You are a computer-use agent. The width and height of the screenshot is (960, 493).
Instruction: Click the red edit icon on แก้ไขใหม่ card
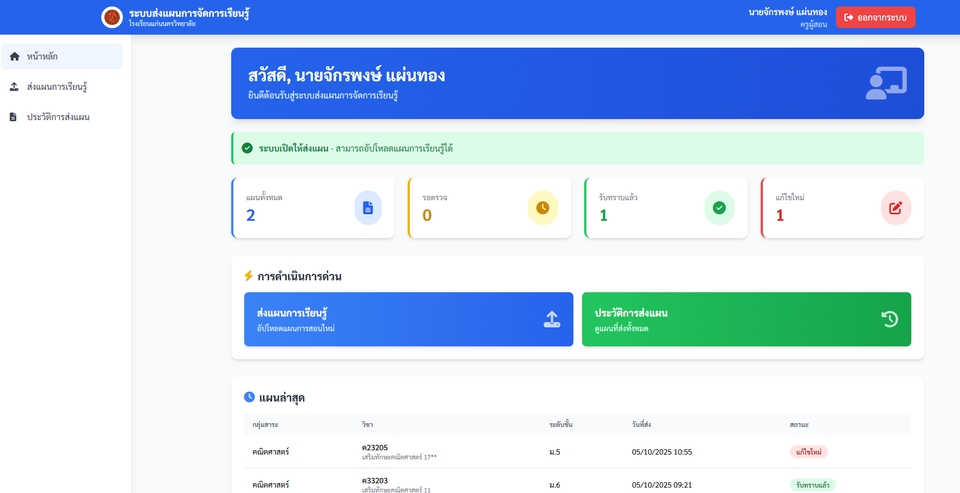(896, 208)
